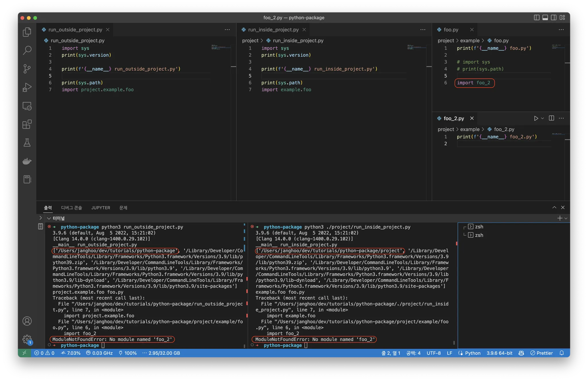Open the Search view icon
The image size is (588, 381).
27,50
